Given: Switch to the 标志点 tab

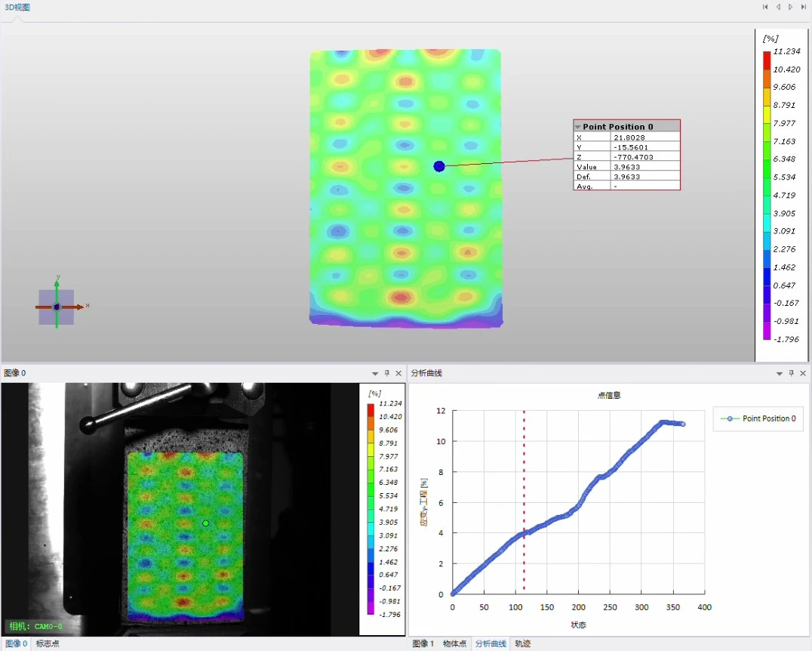Looking at the screenshot, I should 48,643.
